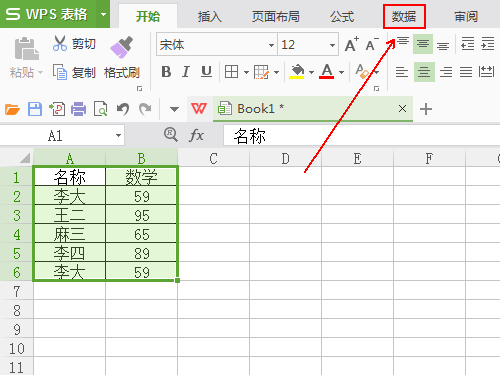Viewport: 500px width, 375px height.
Task: Increase indent icon
Action: pos(487,44)
